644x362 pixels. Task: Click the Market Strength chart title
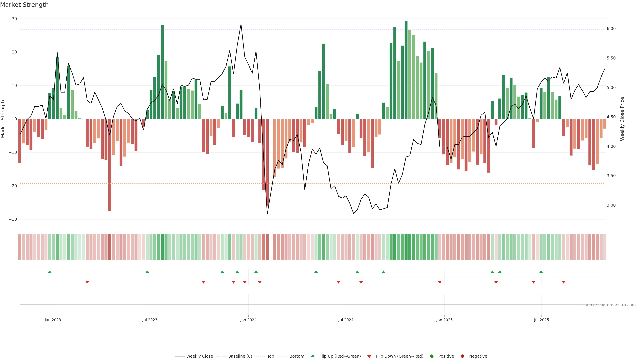tap(24, 5)
